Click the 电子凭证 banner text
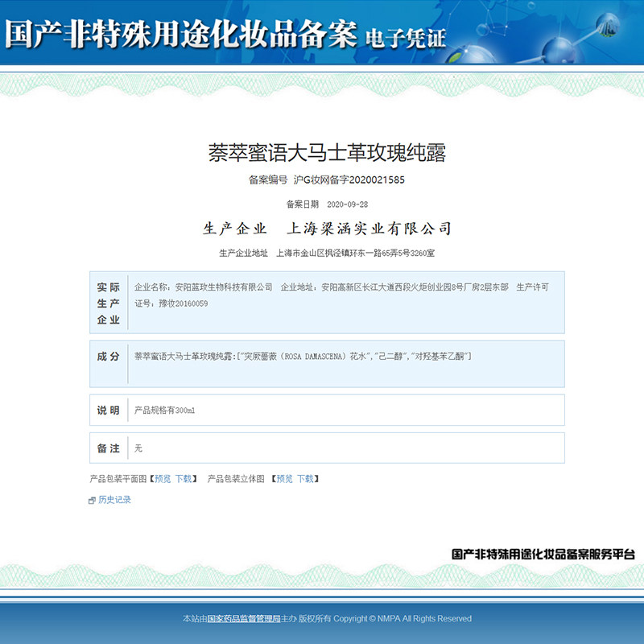The image size is (644, 644). 406,39
